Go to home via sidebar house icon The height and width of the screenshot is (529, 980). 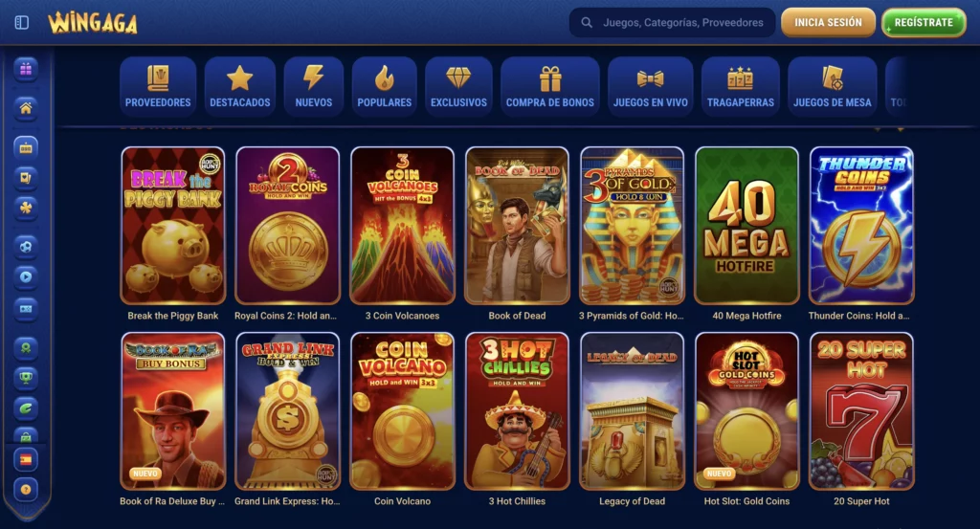[26, 108]
